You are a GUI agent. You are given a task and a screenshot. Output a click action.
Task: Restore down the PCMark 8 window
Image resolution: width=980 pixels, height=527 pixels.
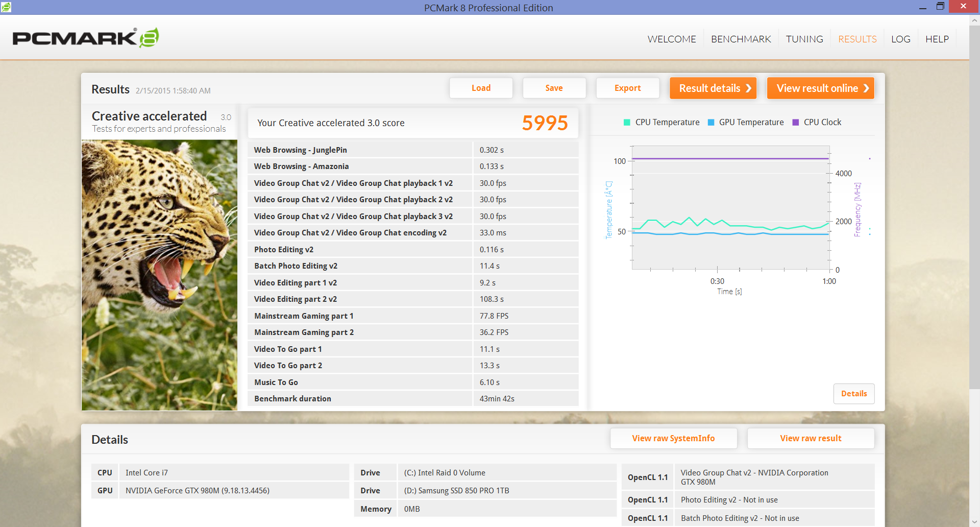[940, 7]
